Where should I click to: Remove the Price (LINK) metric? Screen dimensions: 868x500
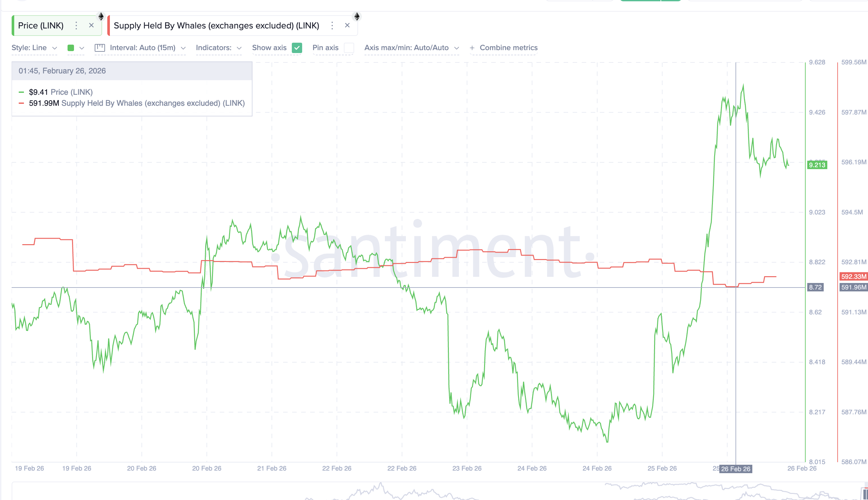pyautogui.click(x=91, y=26)
